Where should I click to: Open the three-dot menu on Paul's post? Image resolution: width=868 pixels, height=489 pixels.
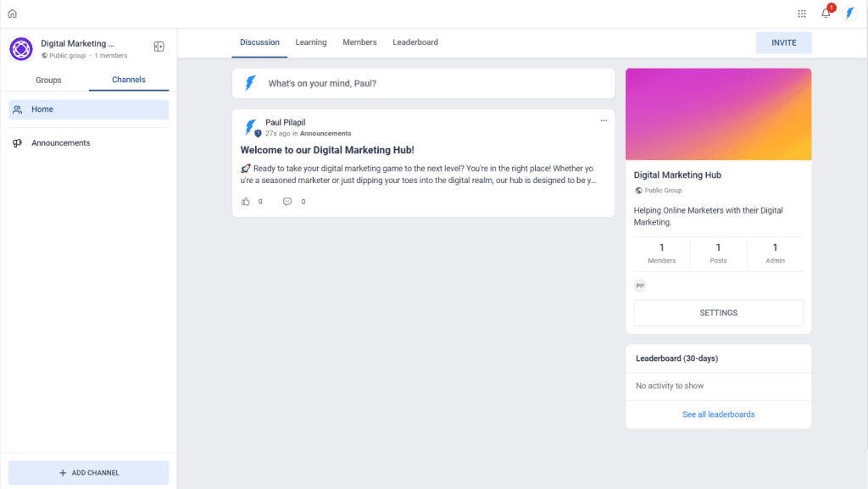pyautogui.click(x=604, y=120)
